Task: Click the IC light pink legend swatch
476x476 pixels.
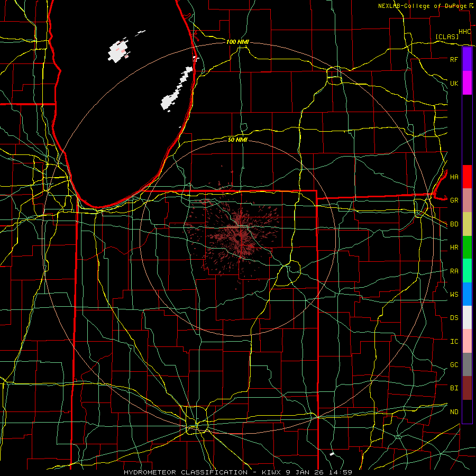Action: tap(467, 341)
